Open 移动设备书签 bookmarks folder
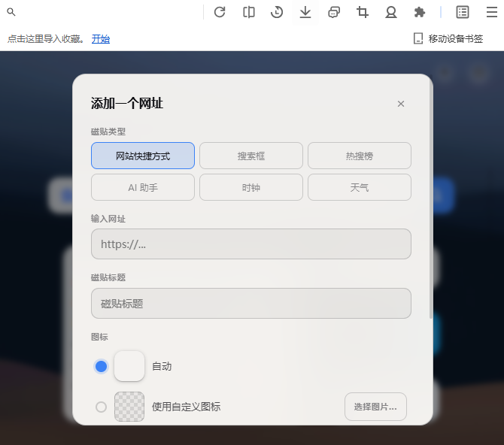Image resolution: width=504 pixels, height=445 pixels. 448,38
